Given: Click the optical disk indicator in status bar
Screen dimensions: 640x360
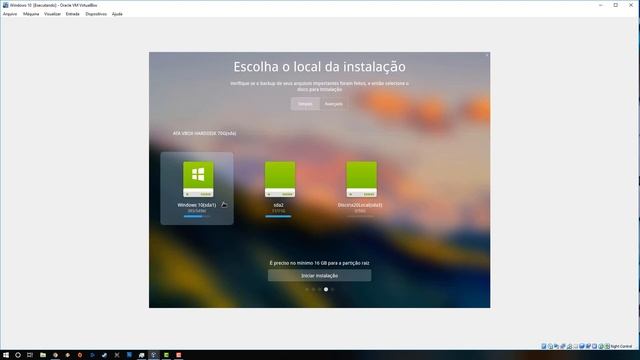Looking at the screenshot, I should tap(550, 346).
